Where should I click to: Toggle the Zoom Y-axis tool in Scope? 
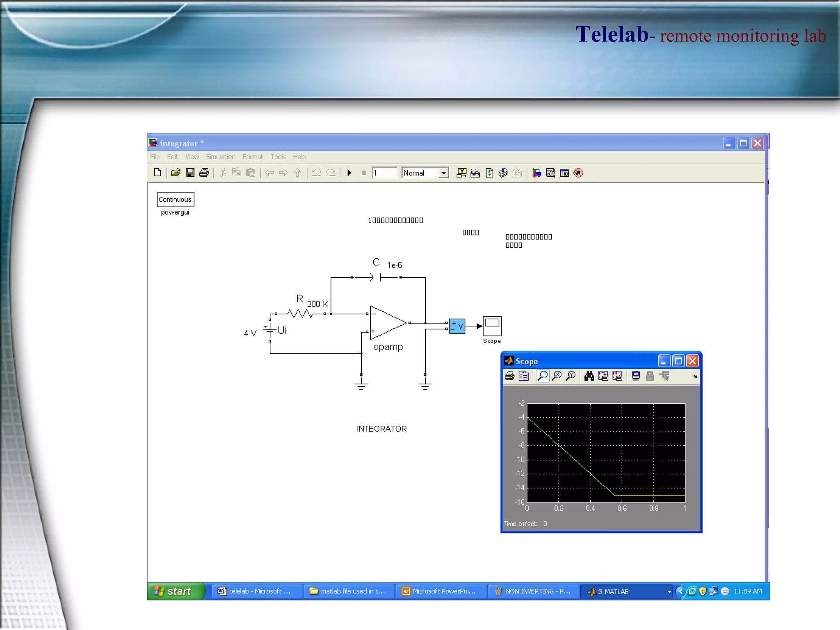571,376
